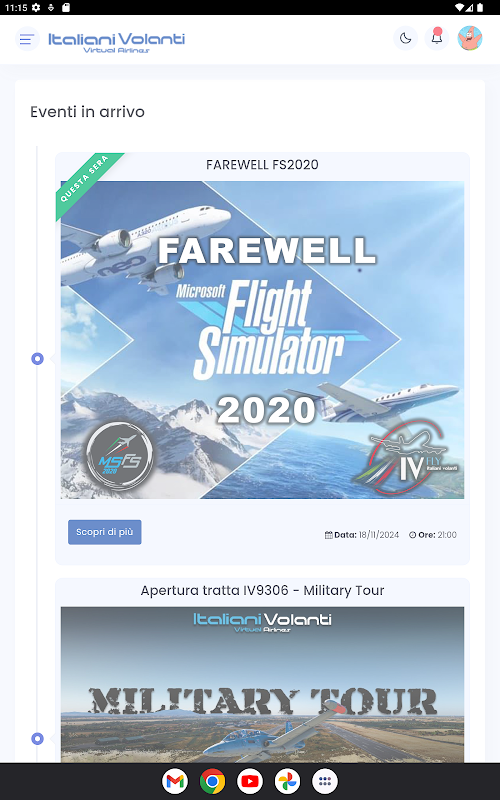Open the user profile avatar

click(470, 38)
